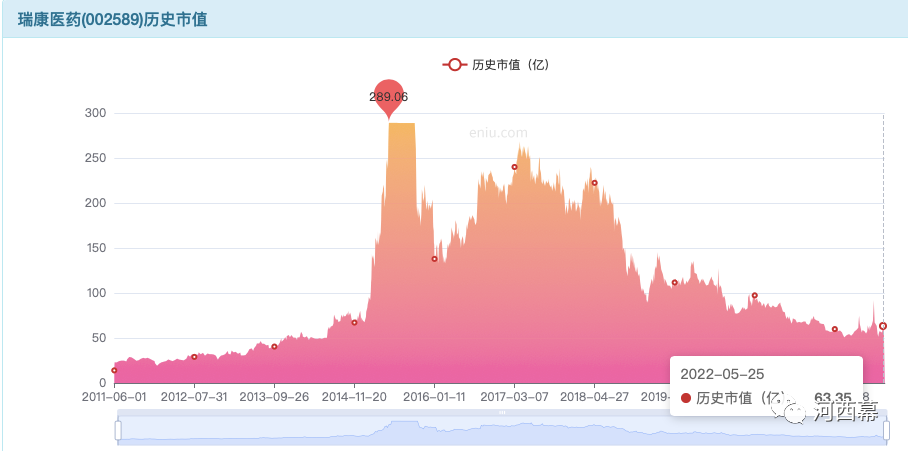Select data point marker above 2016-01-11

click(434, 259)
